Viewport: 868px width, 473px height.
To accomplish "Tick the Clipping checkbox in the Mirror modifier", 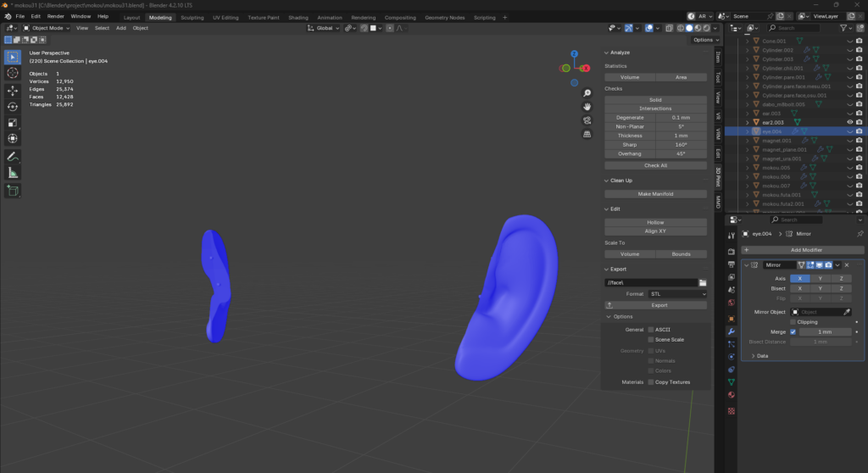I will [x=793, y=322].
